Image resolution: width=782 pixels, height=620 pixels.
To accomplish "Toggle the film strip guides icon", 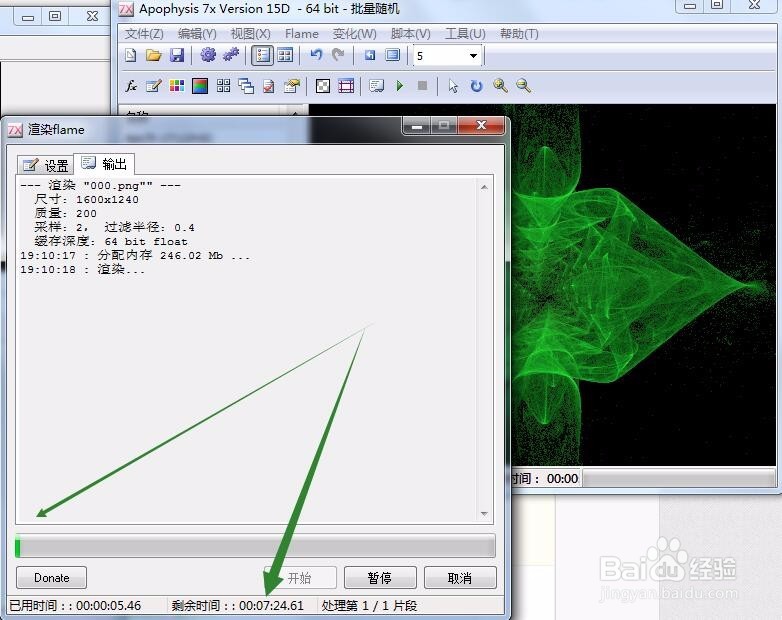I will pos(346,86).
